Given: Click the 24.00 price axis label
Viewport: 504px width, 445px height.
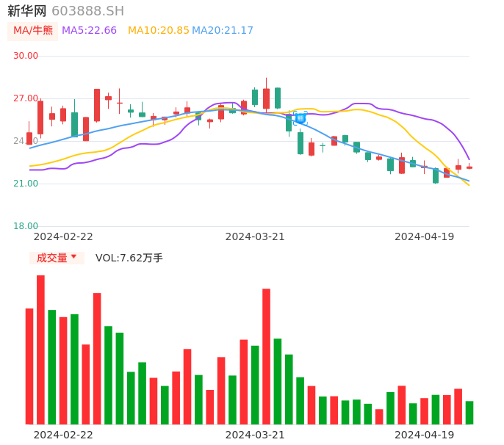Looking at the screenshot, I should tap(26, 141).
